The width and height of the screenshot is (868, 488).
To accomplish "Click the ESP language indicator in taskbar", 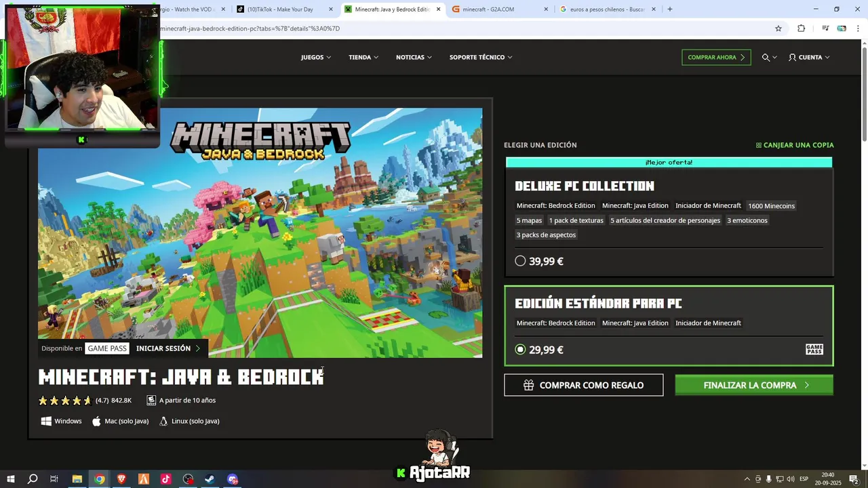I will [804, 479].
